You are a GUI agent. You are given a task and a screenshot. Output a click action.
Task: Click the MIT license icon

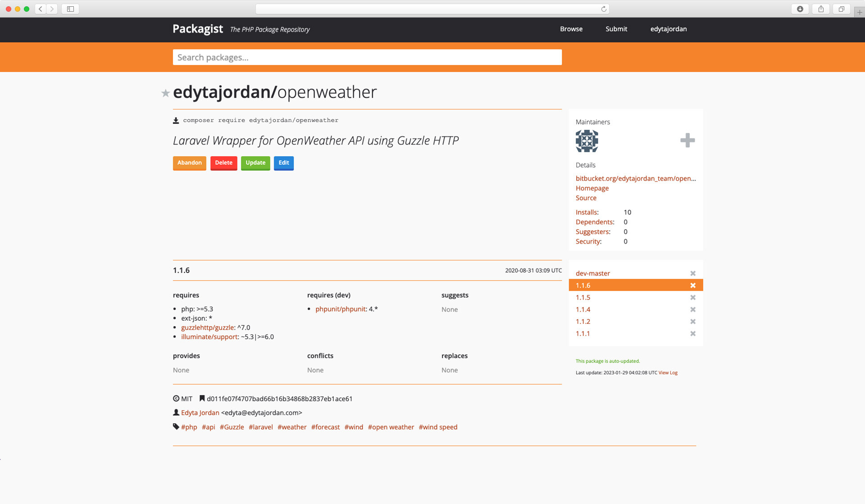pyautogui.click(x=176, y=398)
